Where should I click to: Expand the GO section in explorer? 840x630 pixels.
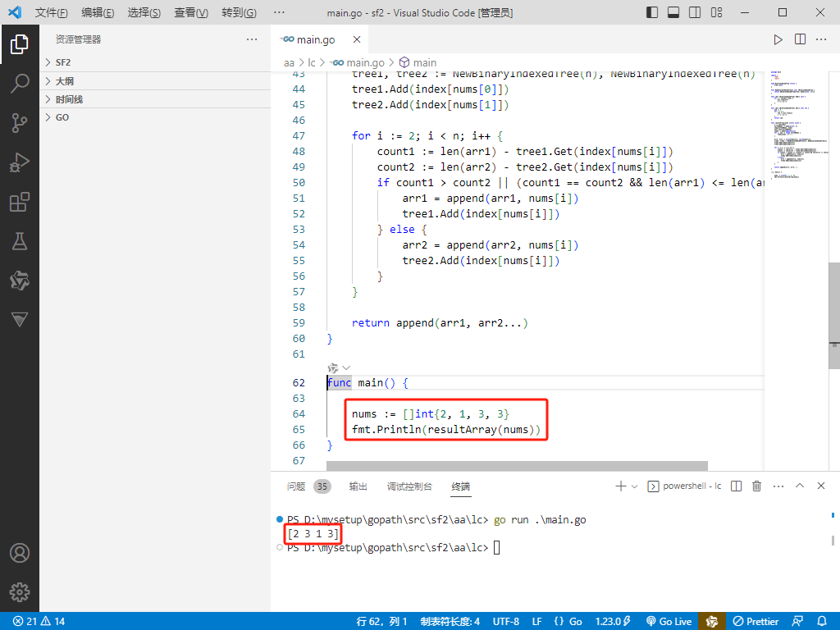(155, 117)
